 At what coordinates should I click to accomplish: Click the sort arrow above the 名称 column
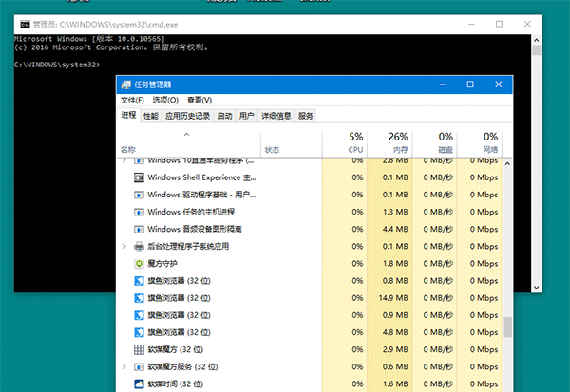187,135
